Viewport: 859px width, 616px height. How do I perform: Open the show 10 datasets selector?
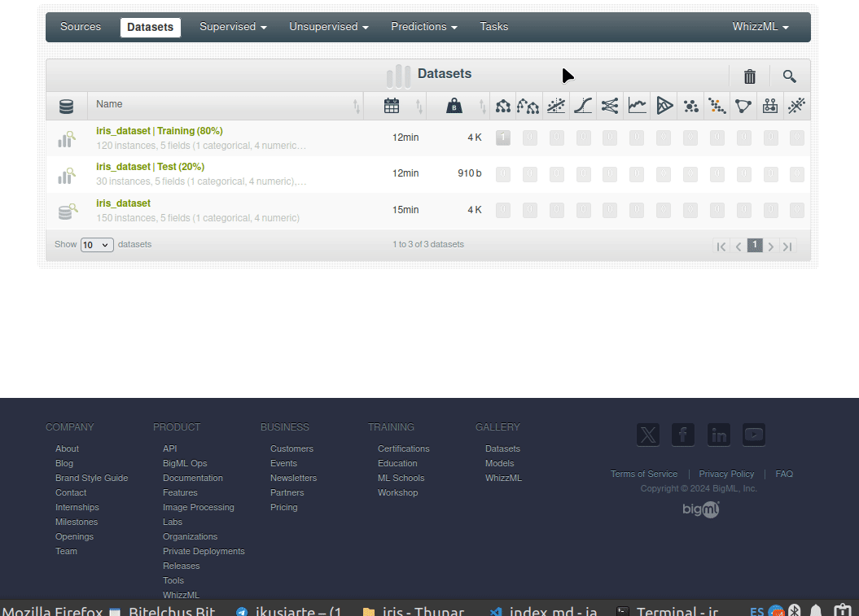click(x=97, y=245)
